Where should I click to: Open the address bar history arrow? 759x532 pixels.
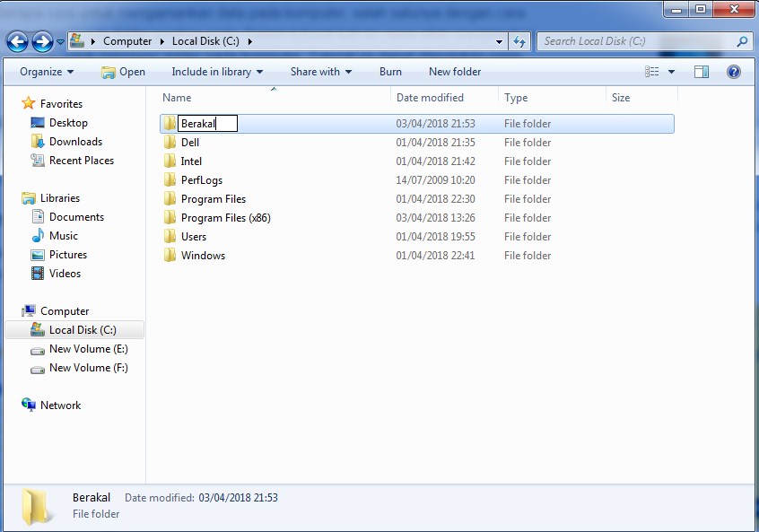[x=500, y=40]
